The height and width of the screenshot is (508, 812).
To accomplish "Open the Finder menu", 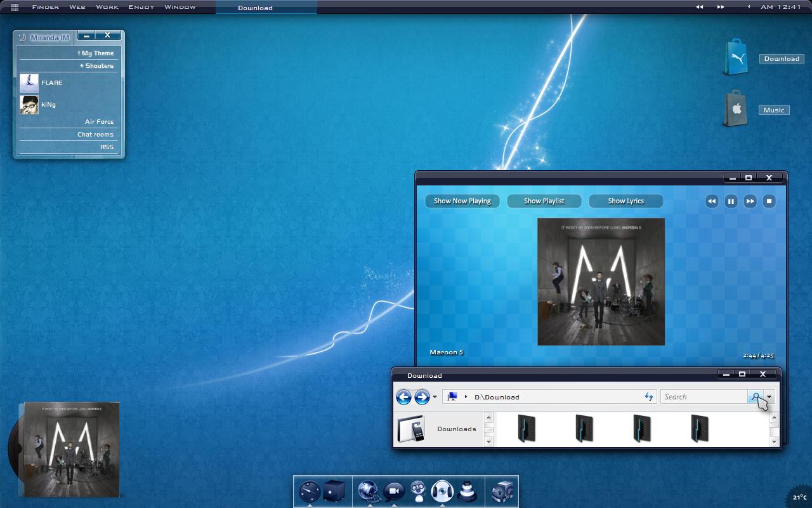I will 46,7.
